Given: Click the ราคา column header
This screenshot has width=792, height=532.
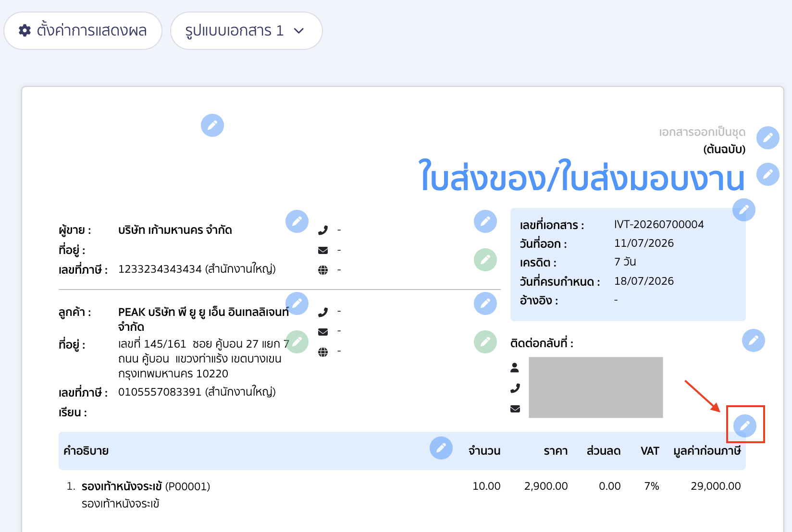Looking at the screenshot, I should point(556,451).
